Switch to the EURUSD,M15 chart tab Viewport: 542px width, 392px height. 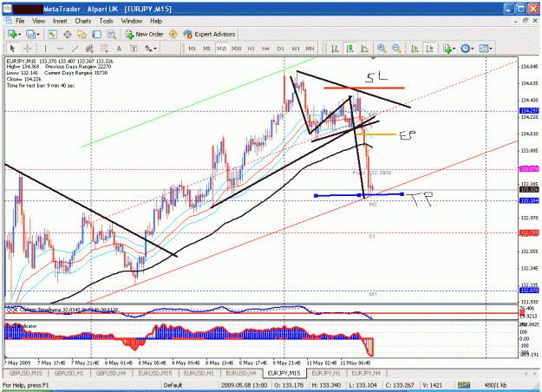pos(155,373)
